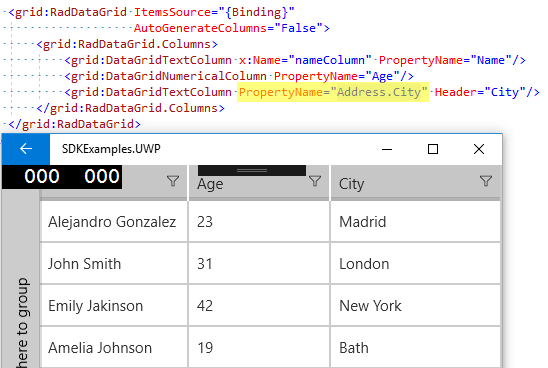
Task: Click the highlighted PropertyName="Address.City" code
Action: pos(333,92)
